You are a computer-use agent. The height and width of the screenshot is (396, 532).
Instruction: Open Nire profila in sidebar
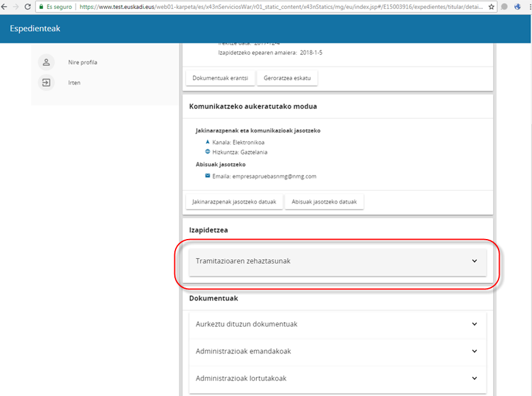click(83, 62)
